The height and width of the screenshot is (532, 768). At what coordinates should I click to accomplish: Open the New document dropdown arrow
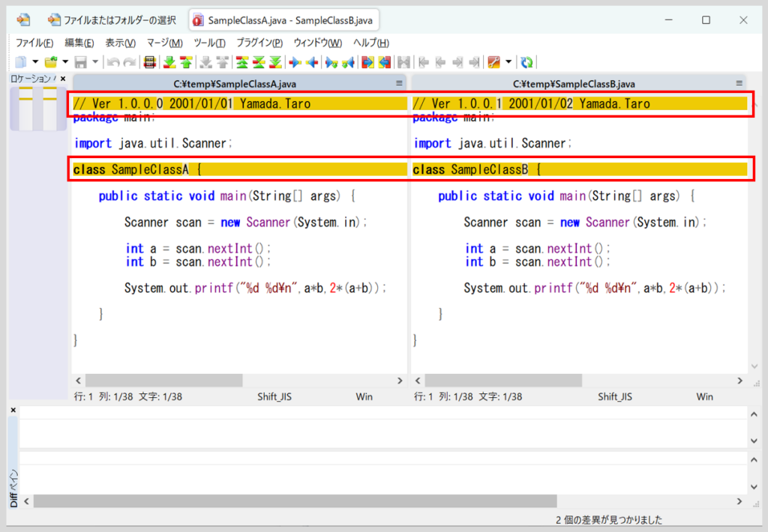pos(35,62)
